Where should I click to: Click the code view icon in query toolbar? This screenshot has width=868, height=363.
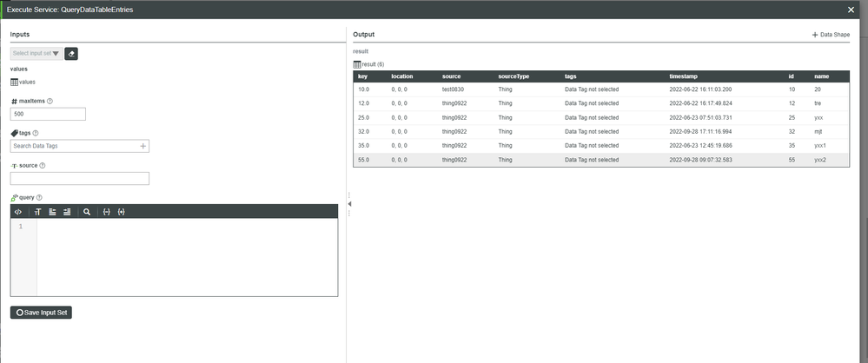pyautogui.click(x=18, y=212)
